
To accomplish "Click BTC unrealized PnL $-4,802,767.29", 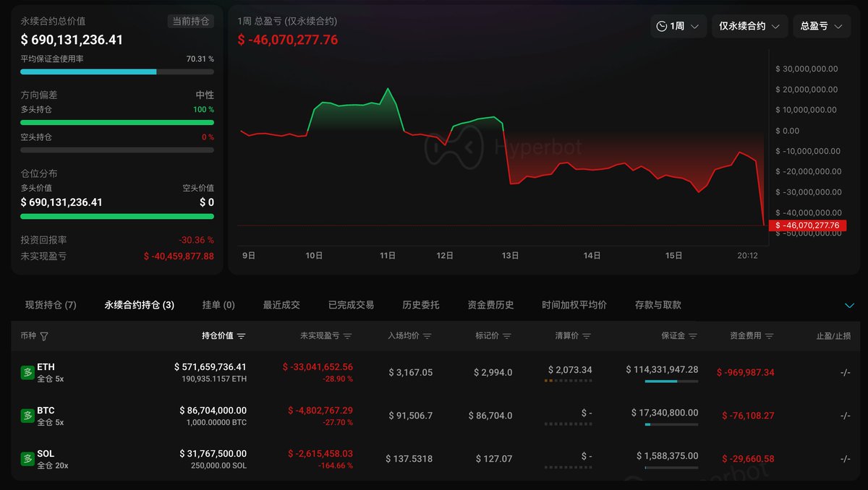I will 320,411.
